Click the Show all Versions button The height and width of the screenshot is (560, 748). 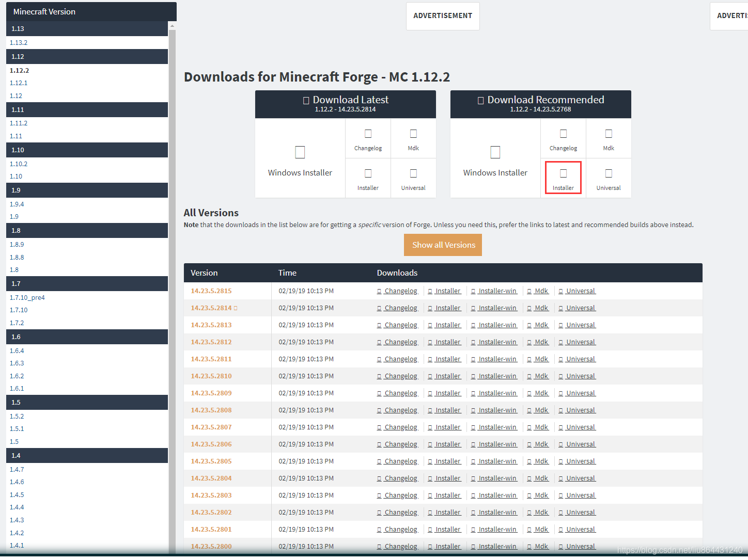pos(443,245)
